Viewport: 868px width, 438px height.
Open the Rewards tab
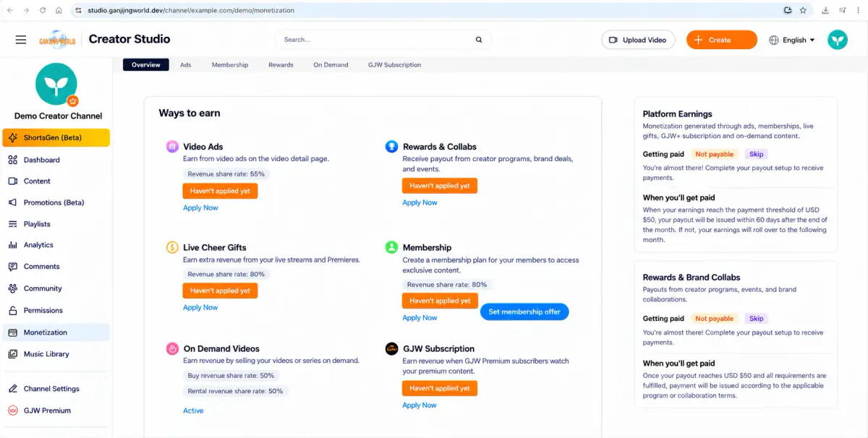pyautogui.click(x=281, y=65)
